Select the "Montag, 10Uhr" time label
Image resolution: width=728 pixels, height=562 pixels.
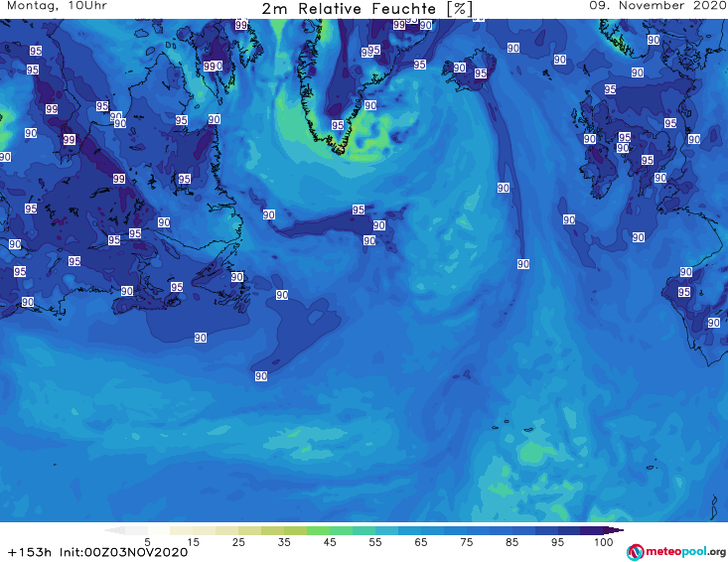click(57, 6)
